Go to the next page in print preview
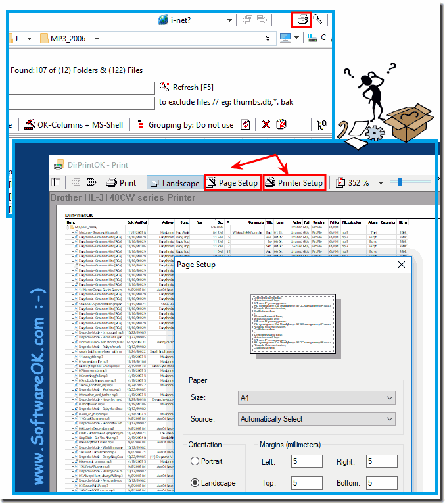445x504 pixels. point(91,182)
